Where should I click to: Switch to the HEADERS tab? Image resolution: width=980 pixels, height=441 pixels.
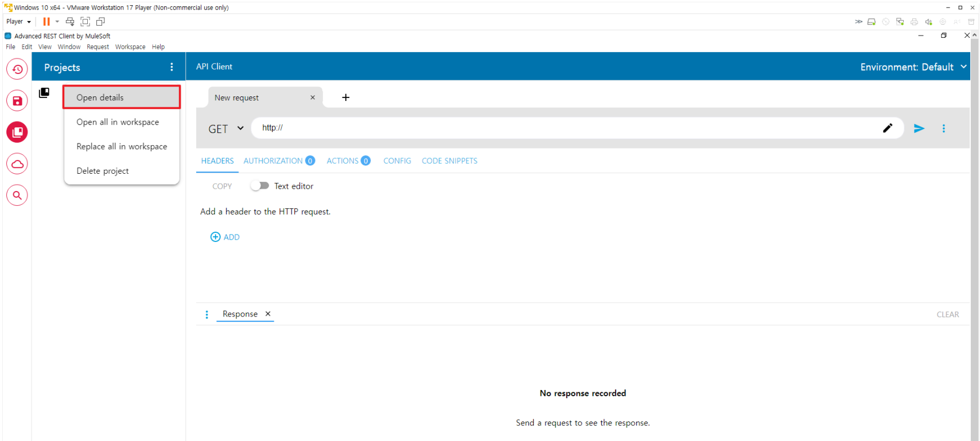tap(217, 161)
